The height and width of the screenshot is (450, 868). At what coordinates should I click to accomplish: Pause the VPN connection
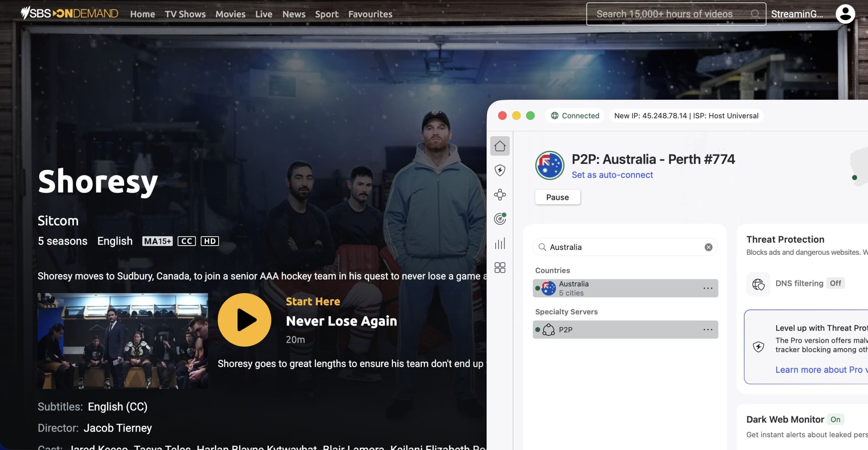[x=557, y=197]
